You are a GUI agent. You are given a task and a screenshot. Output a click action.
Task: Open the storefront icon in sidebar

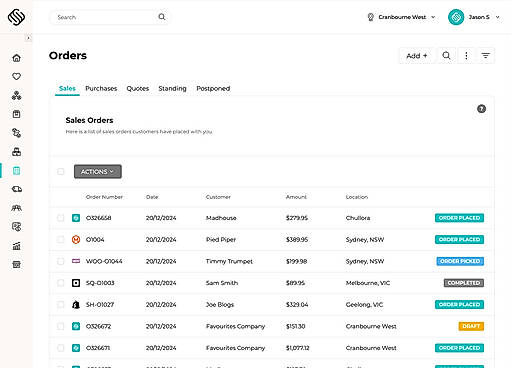pyautogui.click(x=16, y=265)
